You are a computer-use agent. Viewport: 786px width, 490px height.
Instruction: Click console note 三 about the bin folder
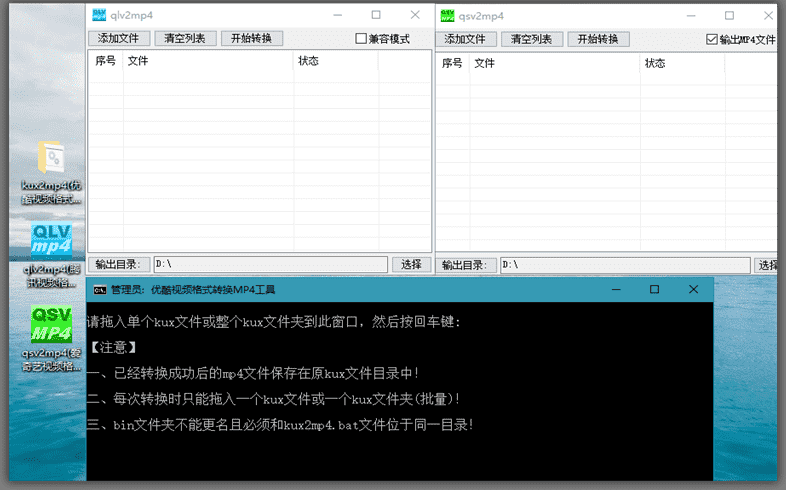click(280, 425)
